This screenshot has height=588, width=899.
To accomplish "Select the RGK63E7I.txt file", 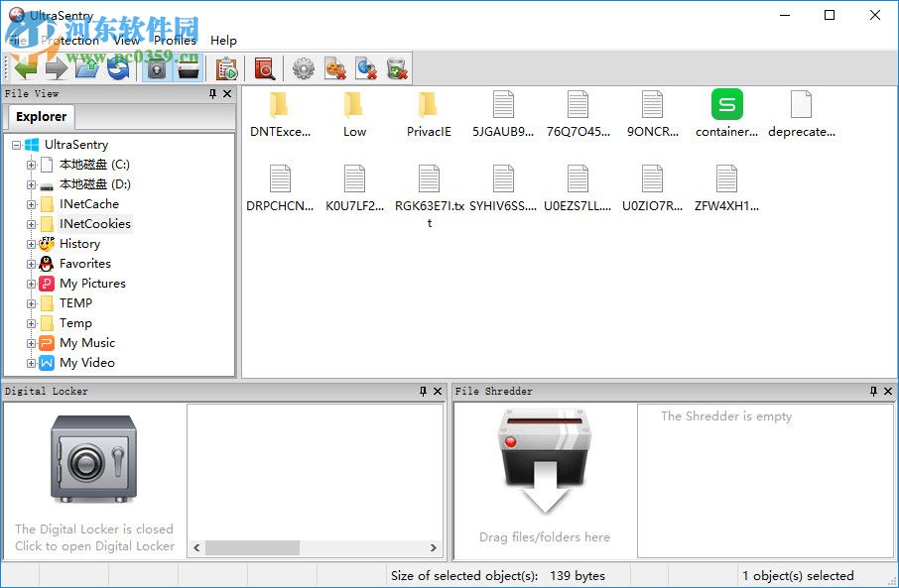I will [x=429, y=196].
